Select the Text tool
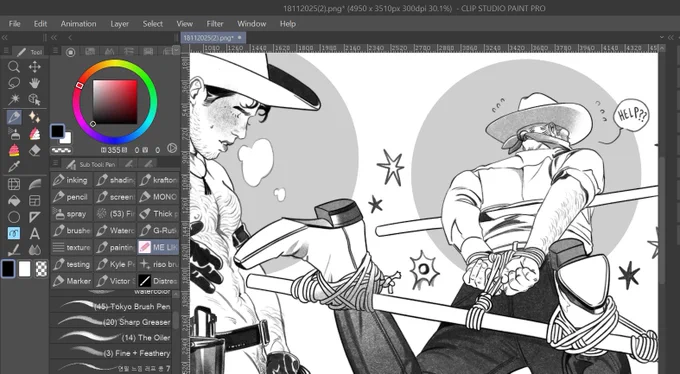Screen dimensions: 680x374 click(34, 233)
